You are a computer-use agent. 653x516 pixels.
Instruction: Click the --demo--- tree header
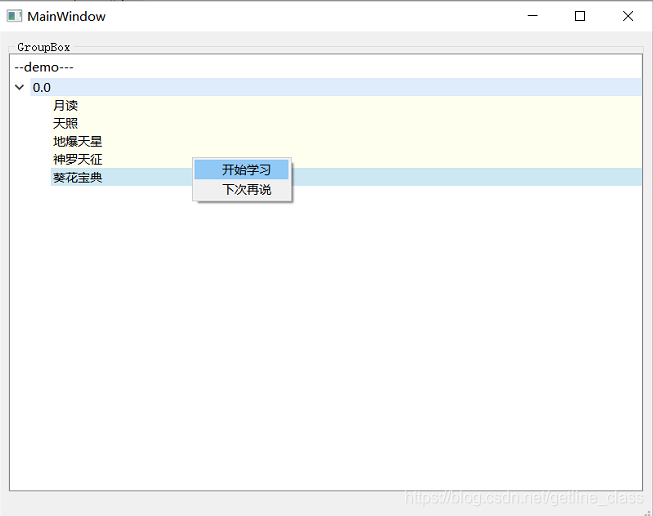44,67
